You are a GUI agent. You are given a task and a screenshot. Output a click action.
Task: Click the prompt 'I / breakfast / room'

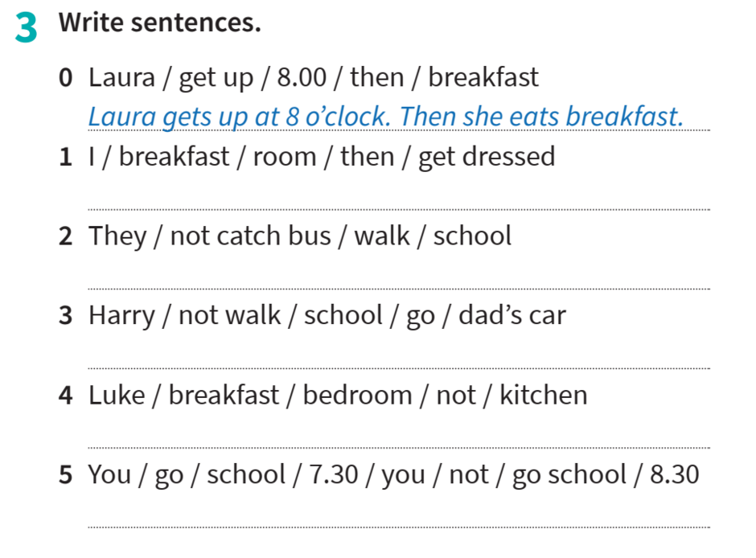click(322, 157)
